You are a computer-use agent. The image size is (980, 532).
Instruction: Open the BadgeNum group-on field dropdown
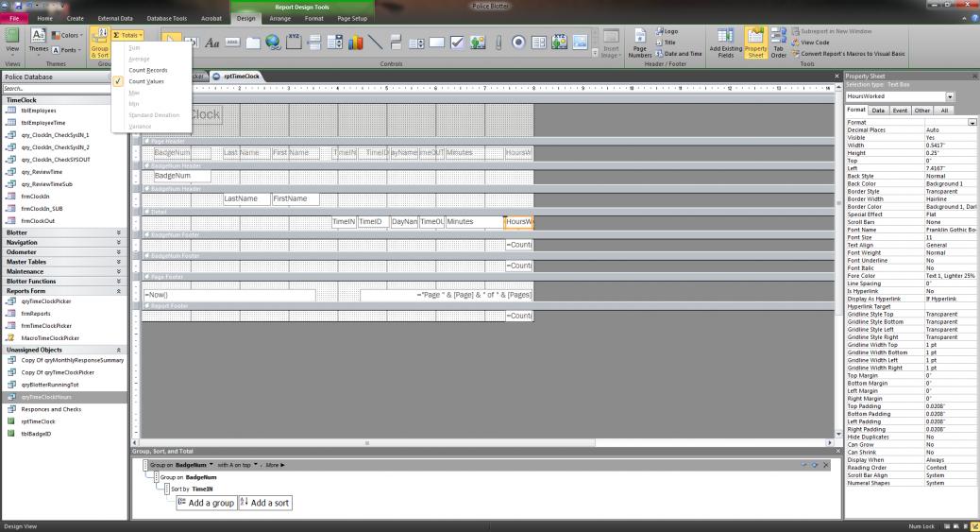point(211,465)
